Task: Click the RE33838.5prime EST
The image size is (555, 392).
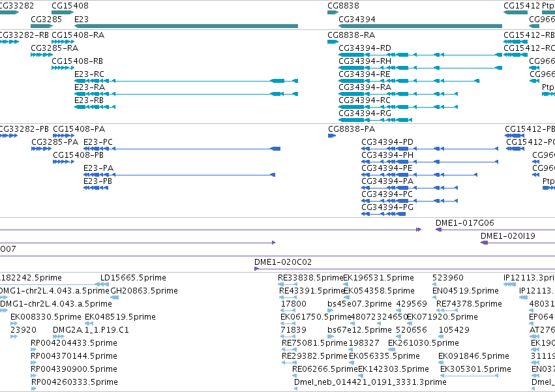Action: point(288,284)
